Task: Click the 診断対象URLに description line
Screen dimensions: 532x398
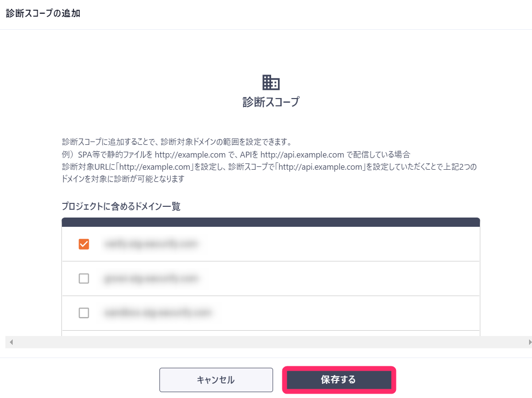Action: (269, 167)
